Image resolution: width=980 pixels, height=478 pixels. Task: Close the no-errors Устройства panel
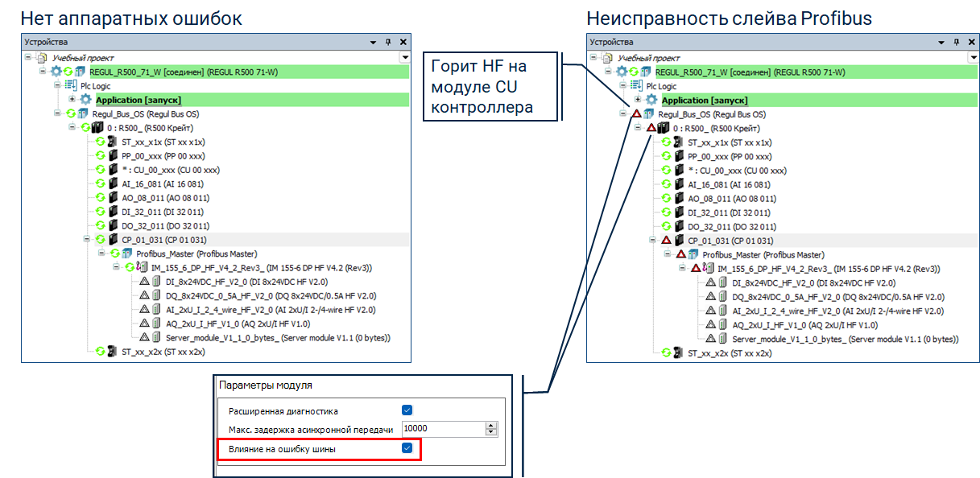pos(403,42)
